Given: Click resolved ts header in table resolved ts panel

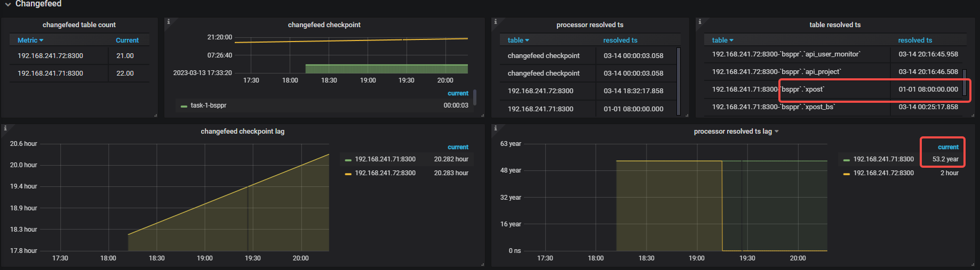Looking at the screenshot, I should (915, 40).
